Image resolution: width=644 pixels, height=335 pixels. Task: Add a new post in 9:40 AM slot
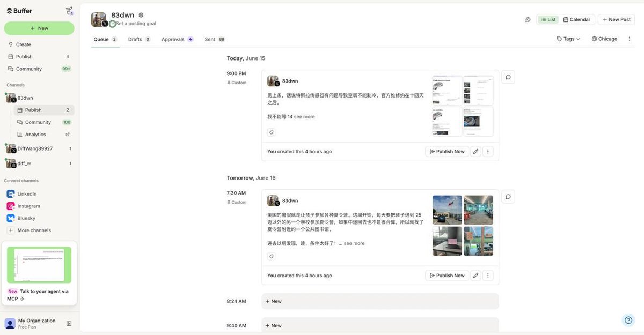coord(380,325)
